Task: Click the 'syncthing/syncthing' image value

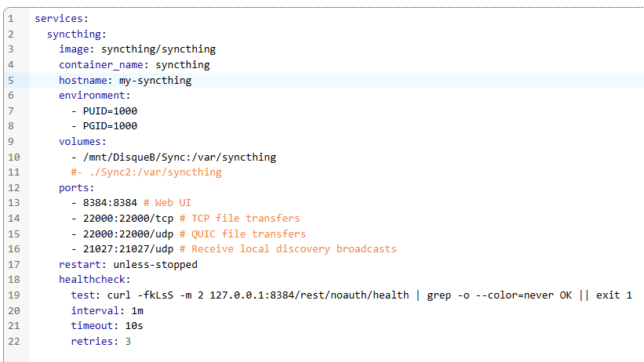Action: point(158,49)
